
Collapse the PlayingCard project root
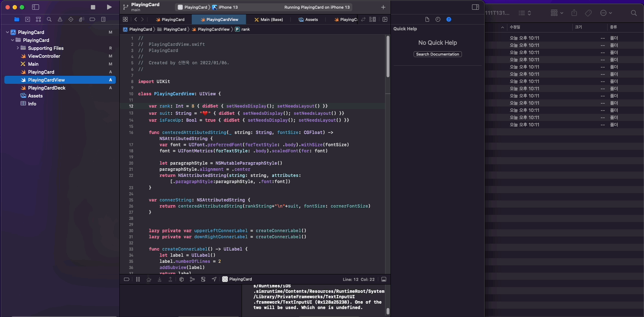7,32
